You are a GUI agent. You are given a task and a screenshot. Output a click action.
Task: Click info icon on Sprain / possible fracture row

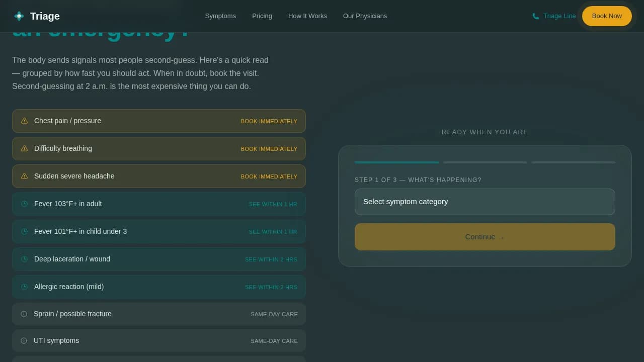(24, 314)
